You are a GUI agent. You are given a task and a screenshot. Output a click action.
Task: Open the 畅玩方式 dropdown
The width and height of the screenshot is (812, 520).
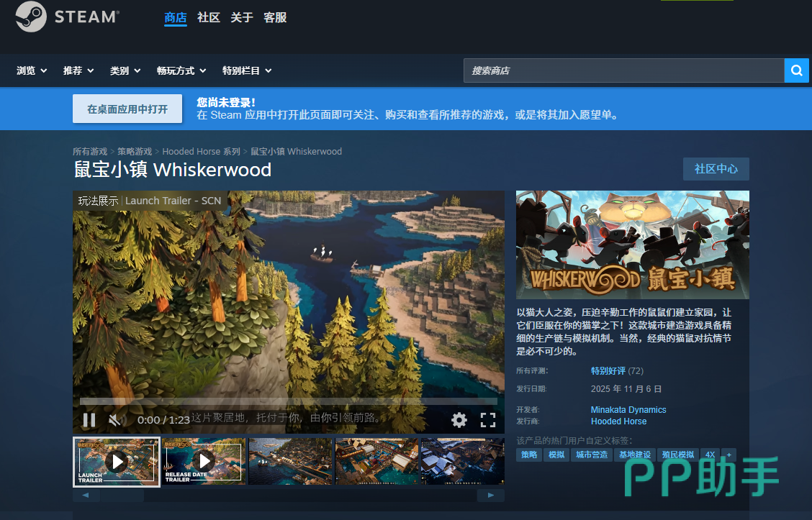[181, 70]
